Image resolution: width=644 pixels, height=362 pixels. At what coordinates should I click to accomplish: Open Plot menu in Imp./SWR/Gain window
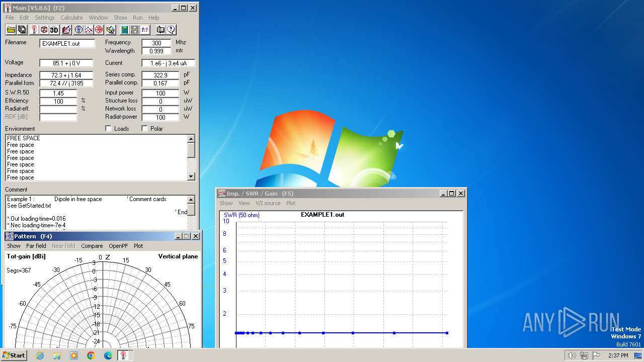[291, 203]
